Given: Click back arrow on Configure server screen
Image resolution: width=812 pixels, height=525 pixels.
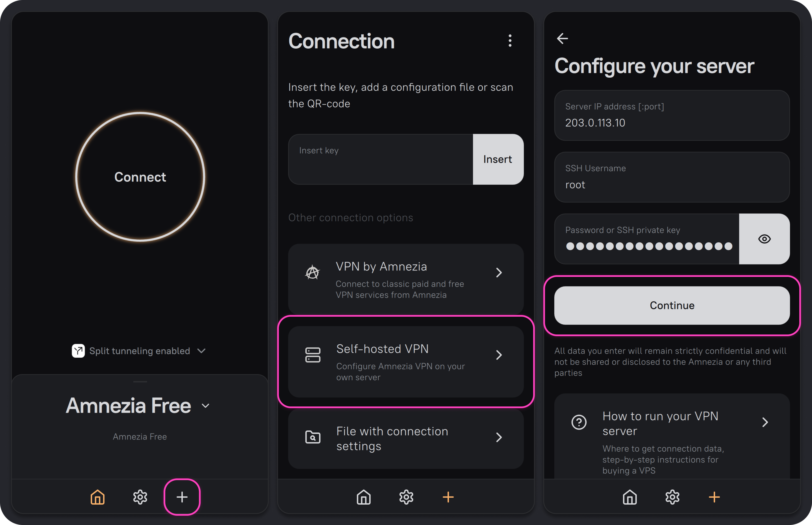Looking at the screenshot, I should pos(562,38).
